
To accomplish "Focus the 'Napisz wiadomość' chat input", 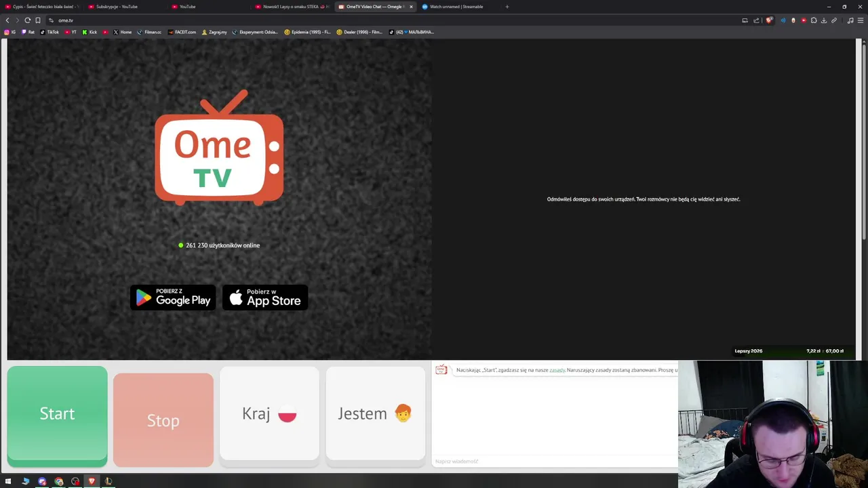I will pyautogui.click(x=555, y=461).
